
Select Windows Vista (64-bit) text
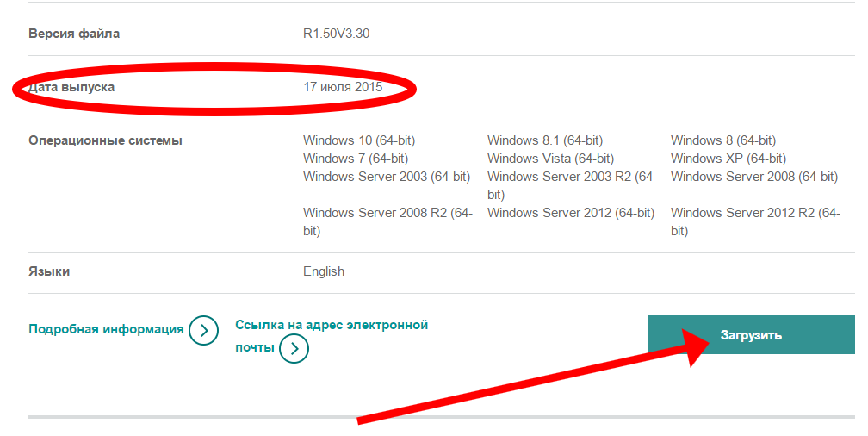pos(550,159)
